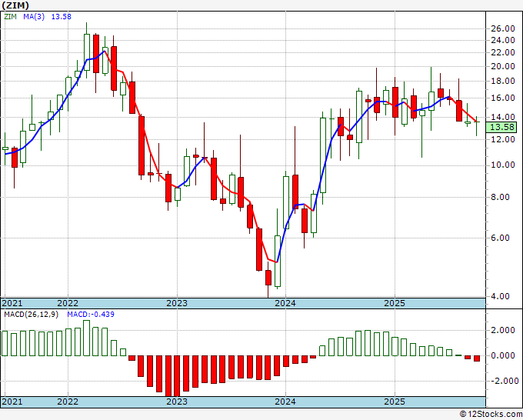Click the 16.00 price axis label

click(x=503, y=98)
